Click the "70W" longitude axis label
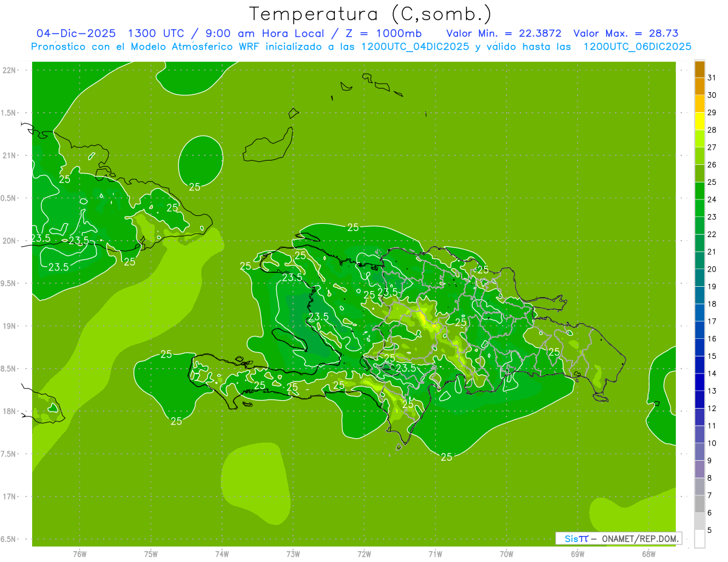728x562 pixels. (x=507, y=554)
